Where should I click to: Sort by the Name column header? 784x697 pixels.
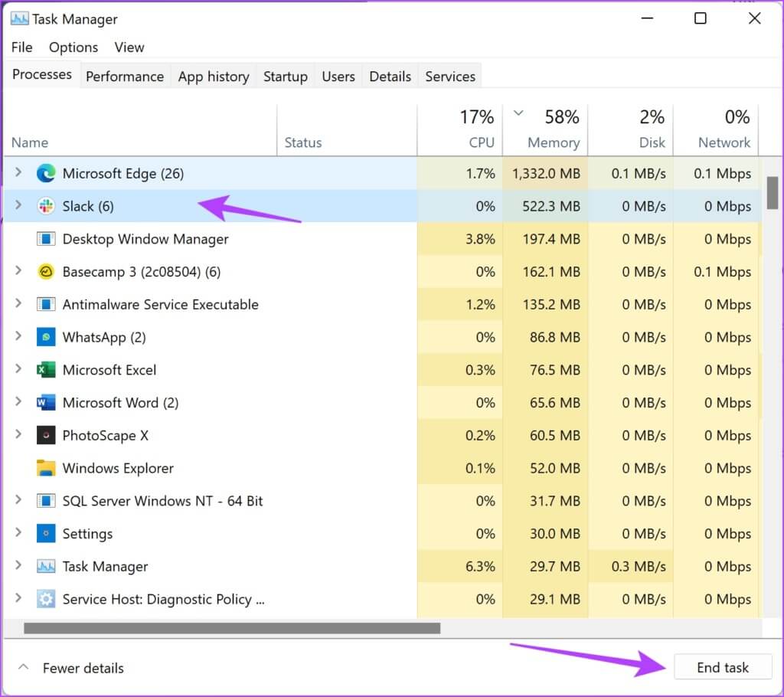pos(140,130)
